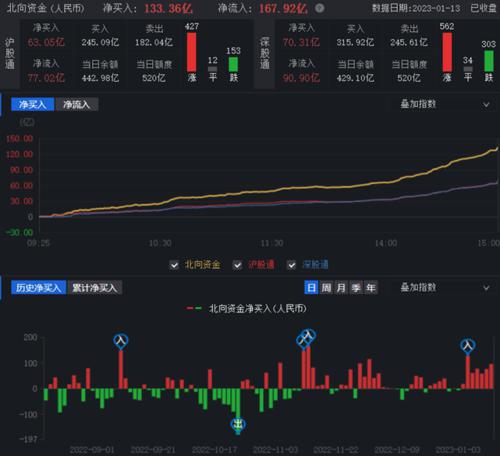Click the 入 marker cluster in mid-November

click(306, 338)
